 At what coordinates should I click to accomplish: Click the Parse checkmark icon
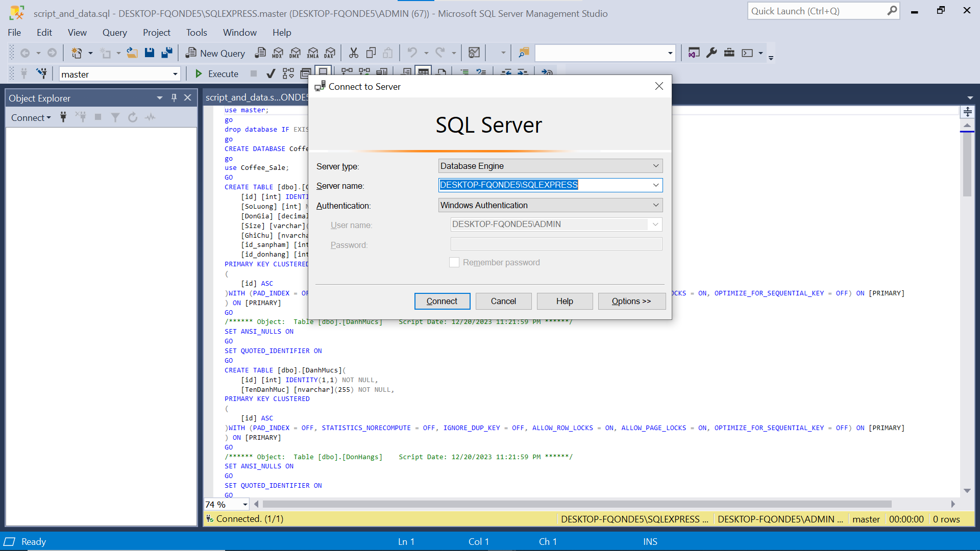[x=271, y=74]
